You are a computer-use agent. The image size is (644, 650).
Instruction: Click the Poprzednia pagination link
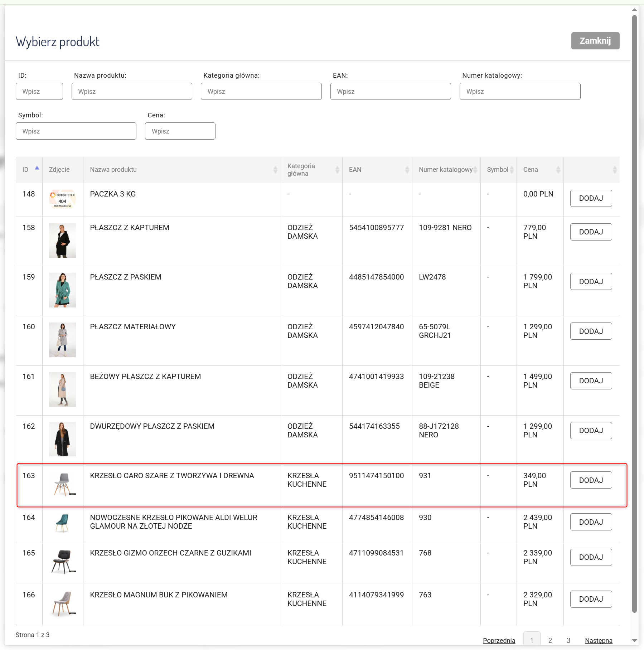click(499, 640)
